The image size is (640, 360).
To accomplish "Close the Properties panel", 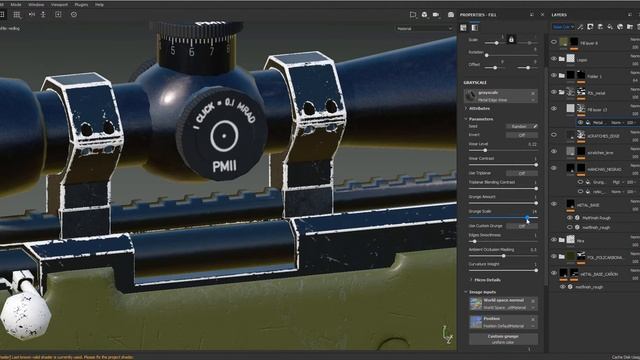I will tap(542, 15).
